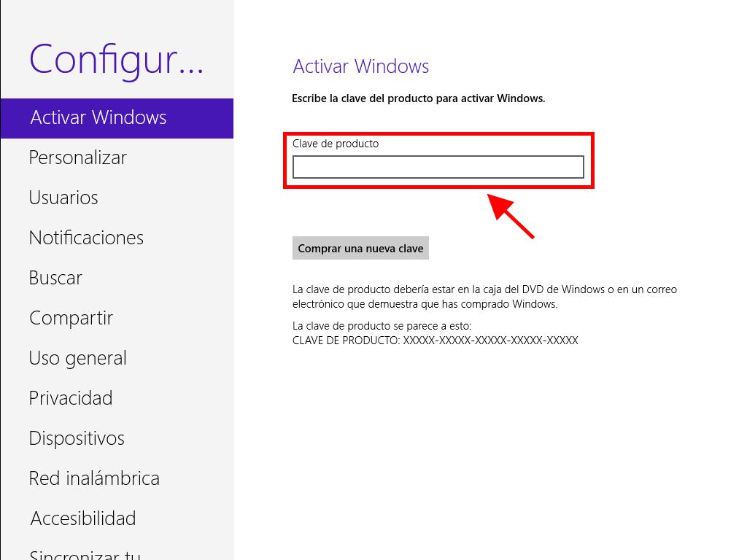Choose Uso general from the sidebar
747x560 pixels.
click(x=77, y=358)
